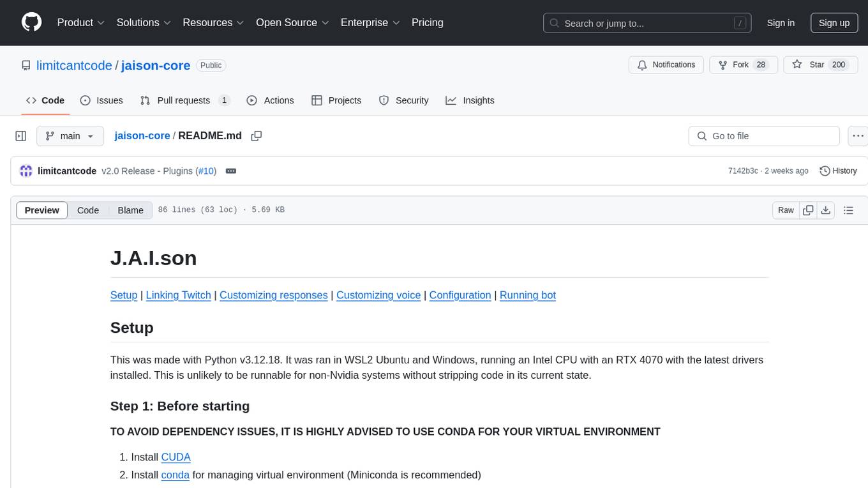Copy the README.md file path
Image resolution: width=868 pixels, height=488 pixels.
click(257, 136)
